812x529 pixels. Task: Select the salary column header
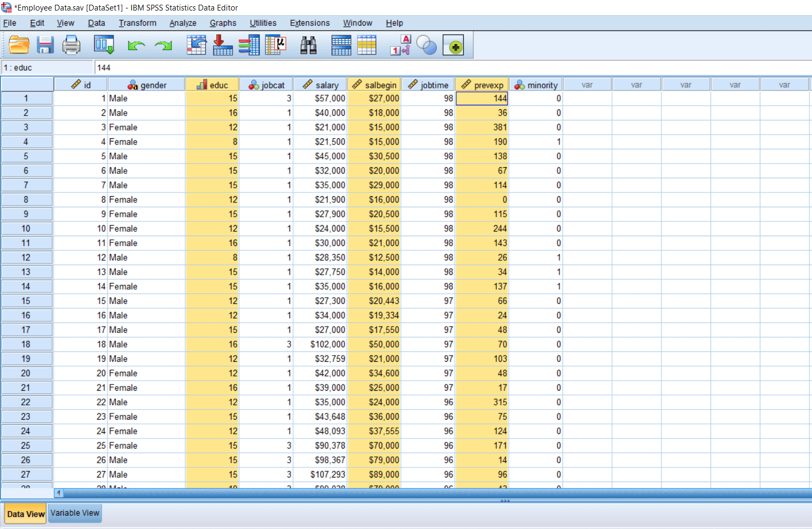320,85
